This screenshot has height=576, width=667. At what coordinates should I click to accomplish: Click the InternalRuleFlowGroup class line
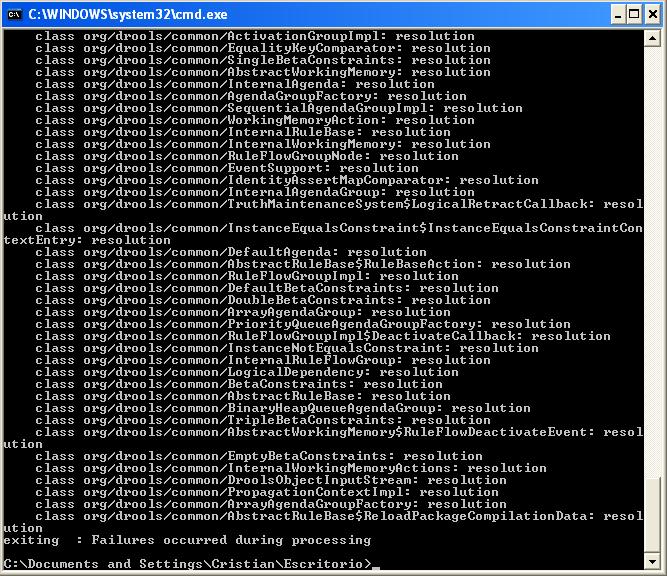coord(263,360)
